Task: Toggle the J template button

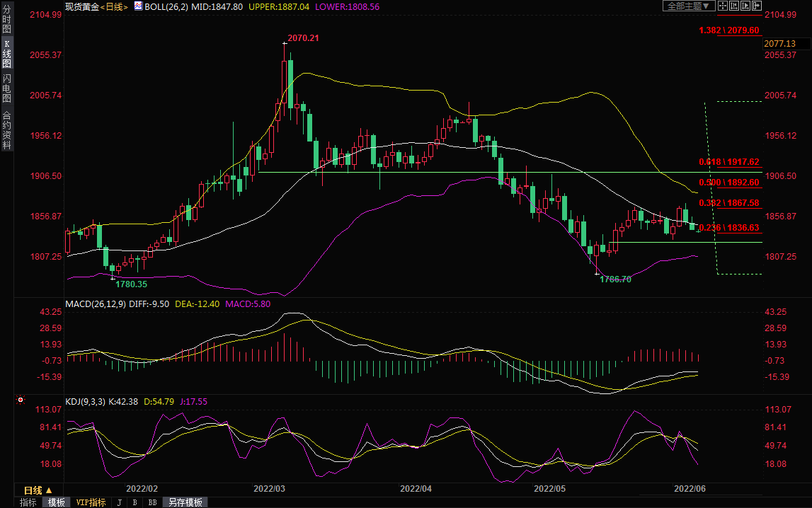Action: [118, 502]
